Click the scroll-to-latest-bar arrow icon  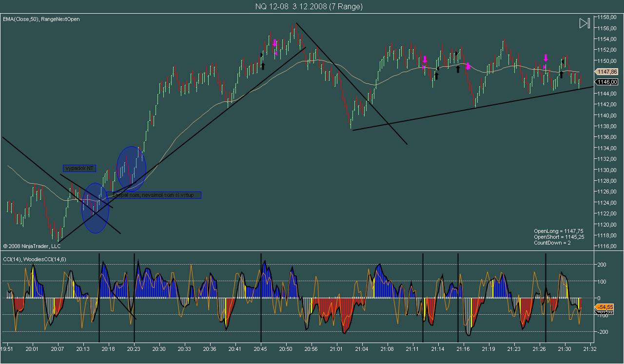(x=585, y=23)
